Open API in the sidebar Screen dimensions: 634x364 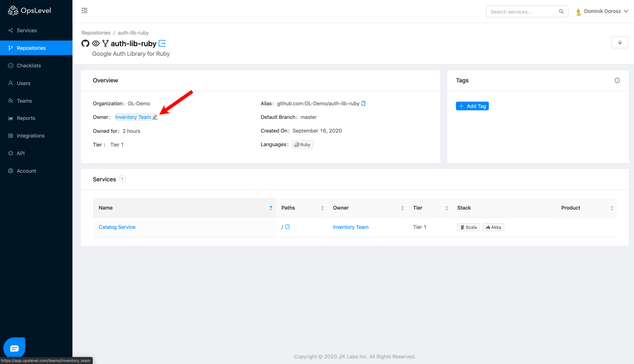[x=36, y=153]
